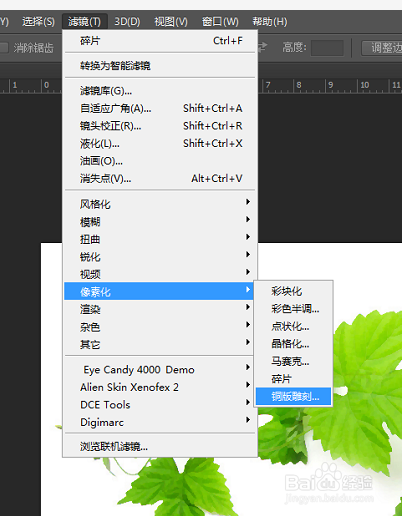Click the swap width and height arrows icon
Viewport: 402px width, 516px height.
tap(263, 47)
